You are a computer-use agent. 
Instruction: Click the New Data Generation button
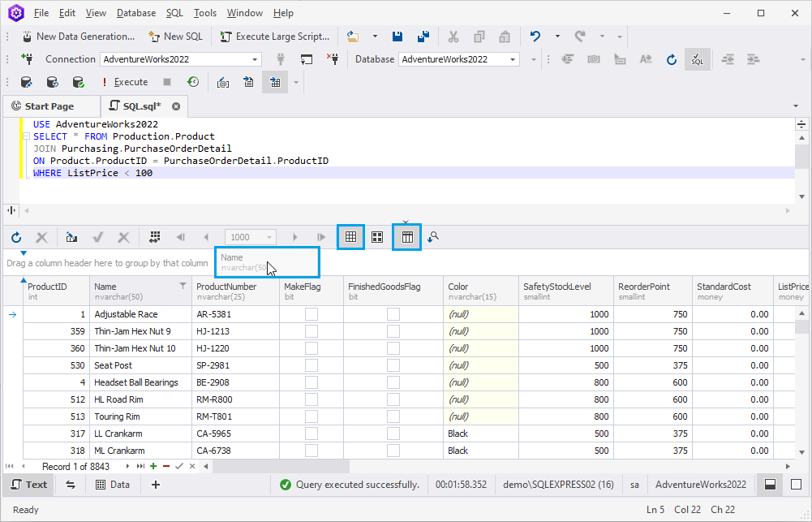[79, 37]
